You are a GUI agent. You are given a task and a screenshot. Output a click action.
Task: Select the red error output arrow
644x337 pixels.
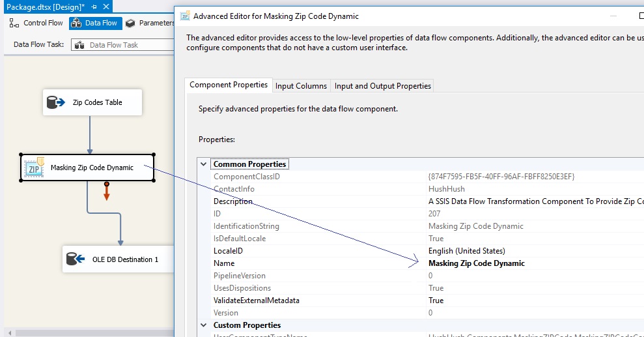[x=107, y=192]
